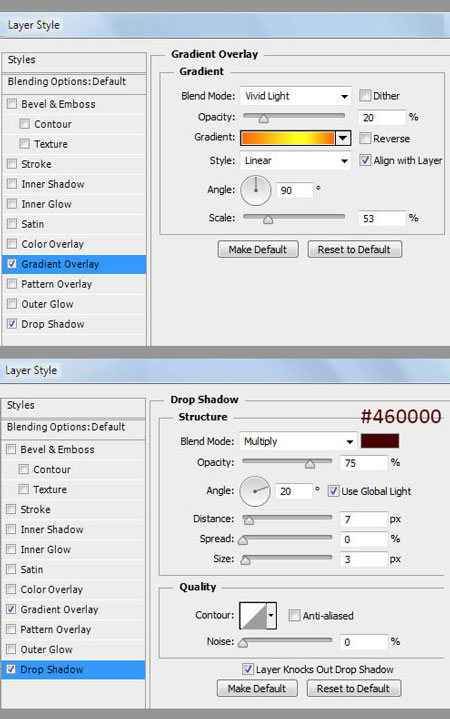The image size is (450, 719).
Task: Click Make Default in Gradient Overlay dialog
Action: 258,249
